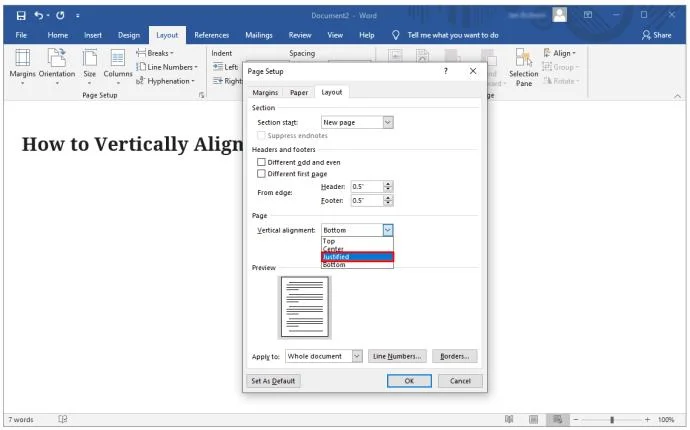Switch to the Insert tab
This screenshot has width=690, height=430.
(93, 35)
